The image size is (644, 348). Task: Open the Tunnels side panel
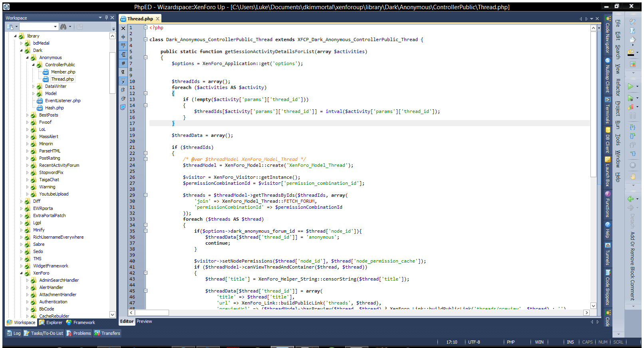608,254
